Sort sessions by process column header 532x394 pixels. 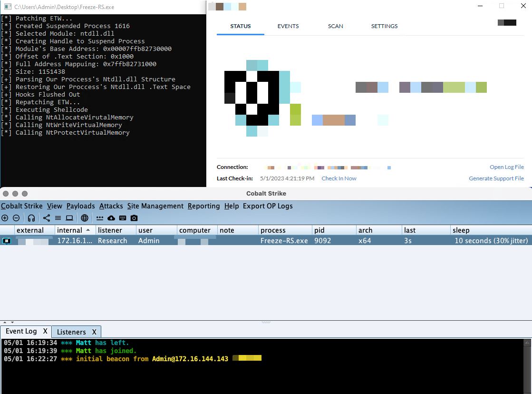tap(285, 230)
